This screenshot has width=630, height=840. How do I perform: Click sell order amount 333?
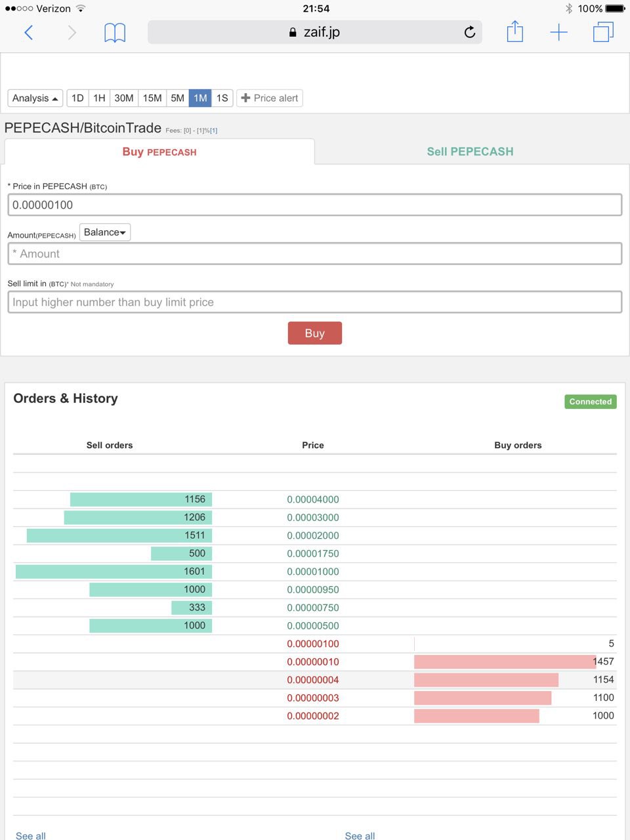197,608
